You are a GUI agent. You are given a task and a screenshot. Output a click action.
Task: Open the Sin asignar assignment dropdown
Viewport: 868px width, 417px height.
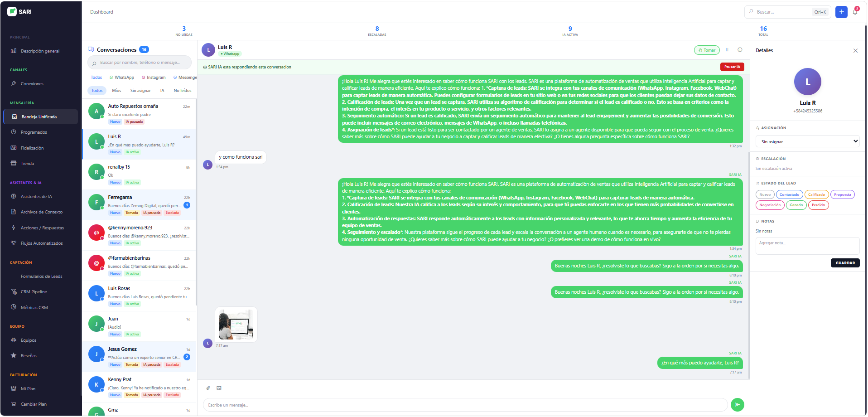coord(807,141)
